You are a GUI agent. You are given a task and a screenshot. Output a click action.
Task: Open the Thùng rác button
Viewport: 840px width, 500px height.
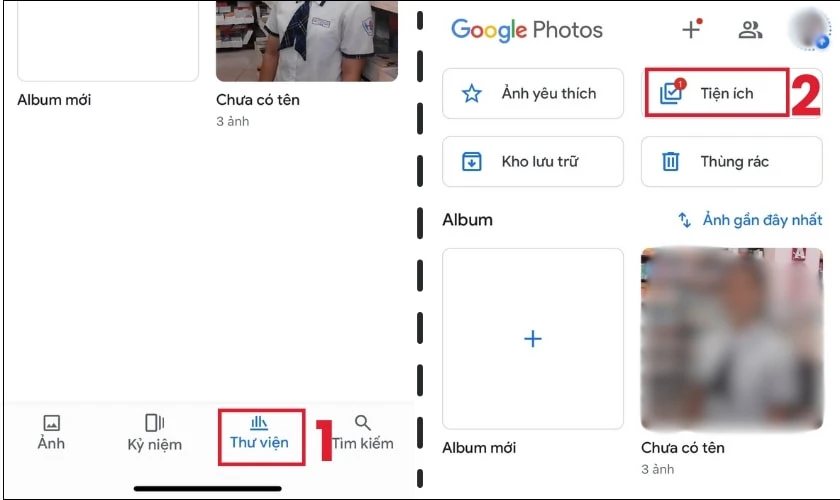pyautogui.click(x=731, y=161)
